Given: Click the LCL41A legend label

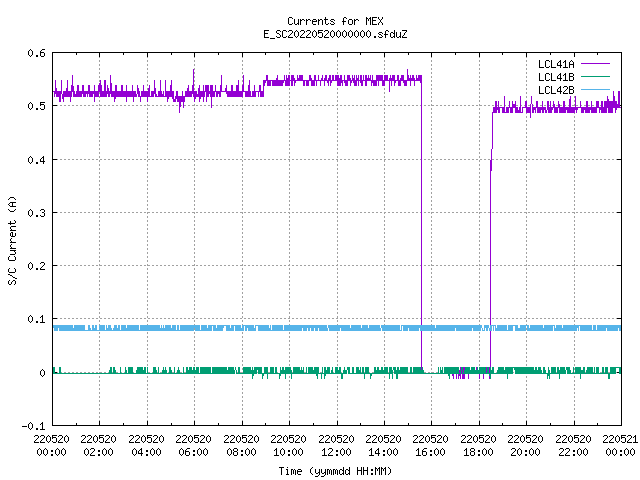Looking at the screenshot, I should 556,64.
